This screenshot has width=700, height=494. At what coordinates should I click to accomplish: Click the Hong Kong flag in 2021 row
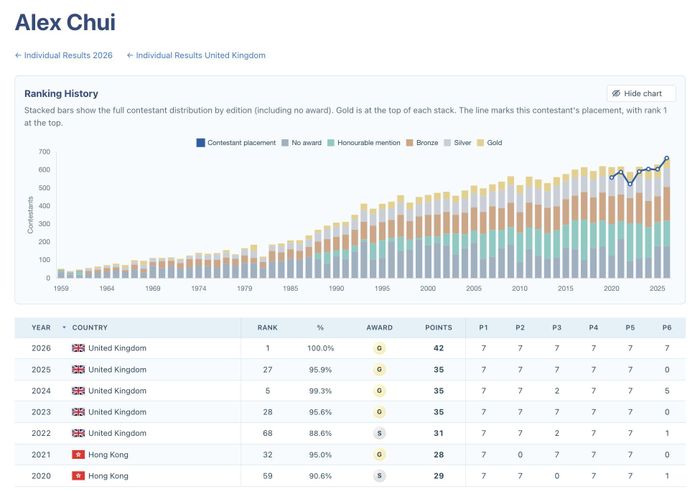click(x=78, y=455)
